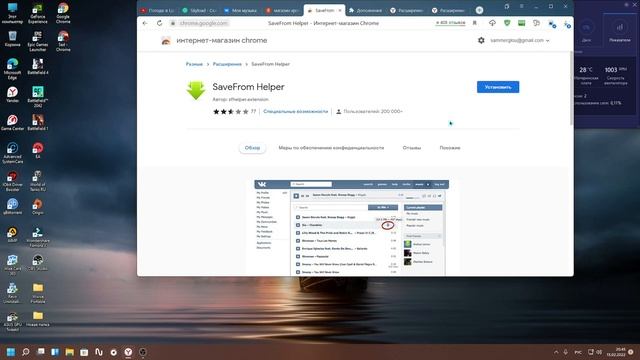Open Chrome Web Store settings gear
This screenshot has width=640, height=360.
pyautogui.click(x=481, y=40)
